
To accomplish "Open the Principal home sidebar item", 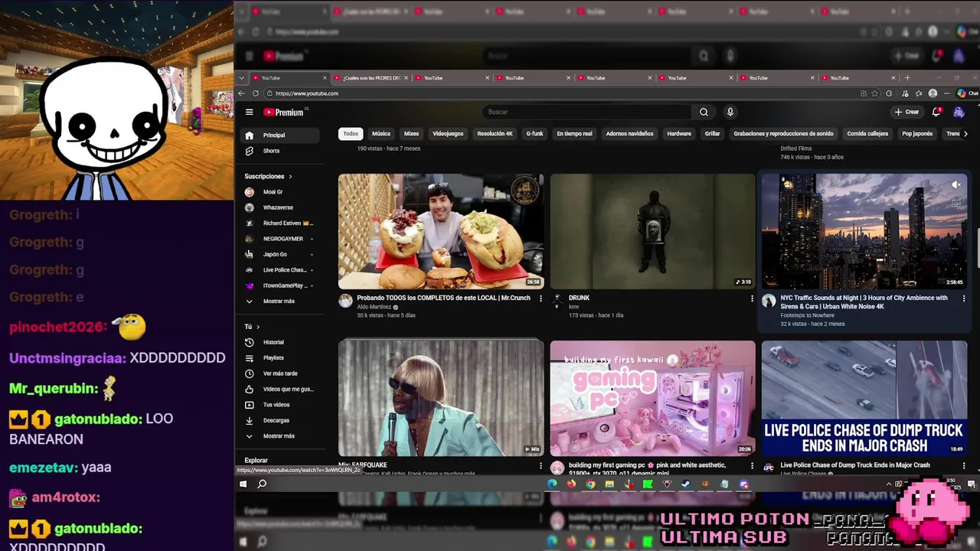I will pyautogui.click(x=279, y=135).
